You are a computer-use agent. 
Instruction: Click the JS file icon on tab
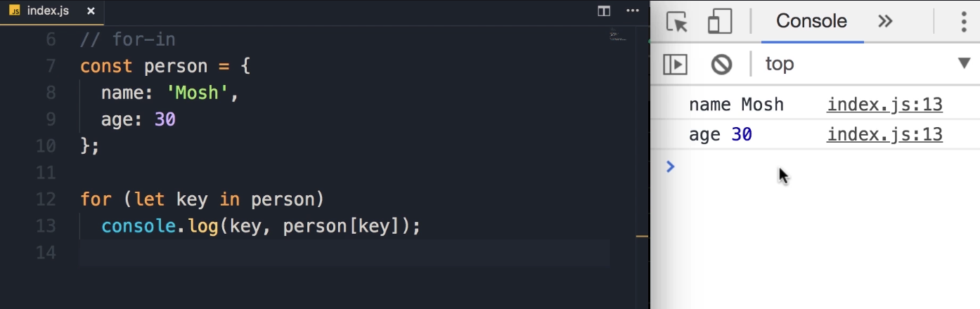pyautogui.click(x=15, y=12)
